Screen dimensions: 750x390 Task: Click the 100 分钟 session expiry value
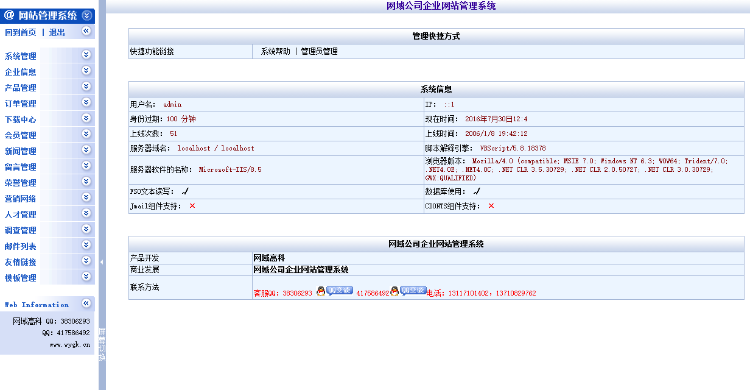click(x=181, y=119)
